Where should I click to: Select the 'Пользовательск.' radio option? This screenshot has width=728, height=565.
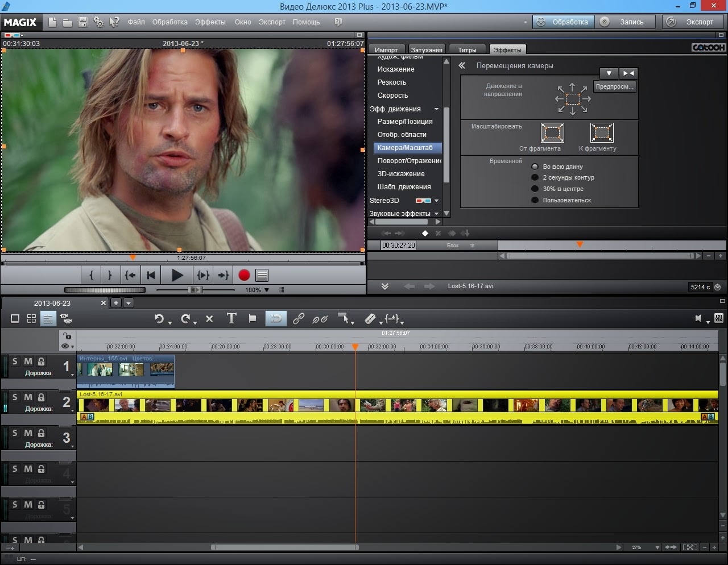click(535, 200)
